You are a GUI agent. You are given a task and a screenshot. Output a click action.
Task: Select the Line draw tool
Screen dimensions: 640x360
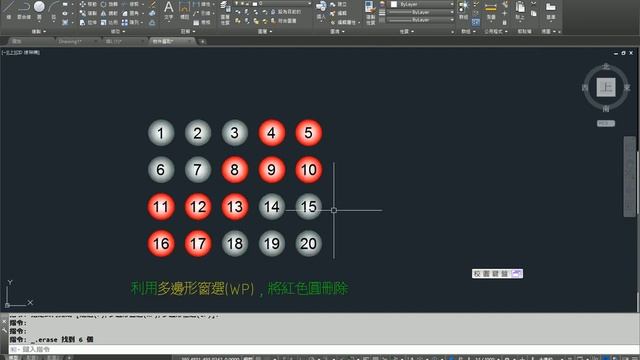(x=9, y=9)
